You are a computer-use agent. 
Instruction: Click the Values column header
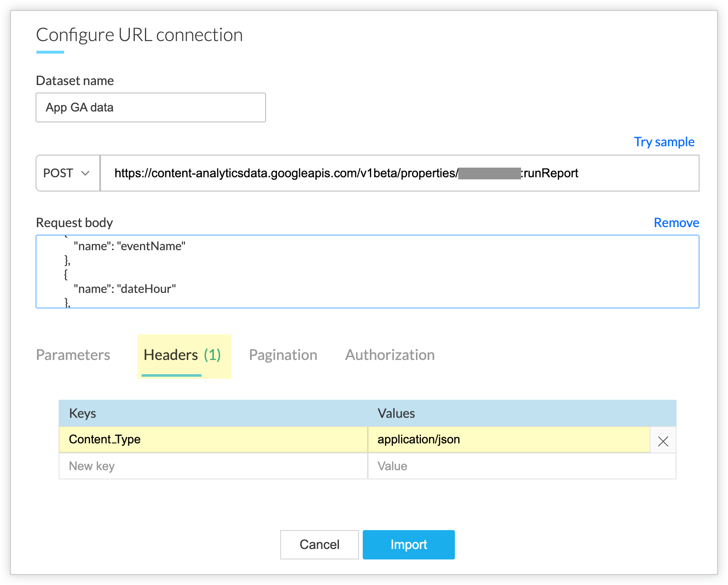pyautogui.click(x=396, y=414)
